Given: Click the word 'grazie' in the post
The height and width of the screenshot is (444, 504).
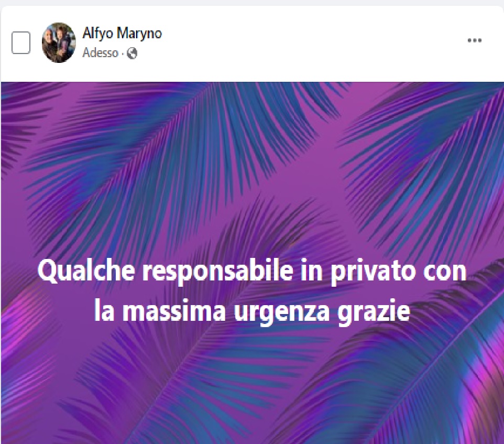Looking at the screenshot, I should (374, 312).
